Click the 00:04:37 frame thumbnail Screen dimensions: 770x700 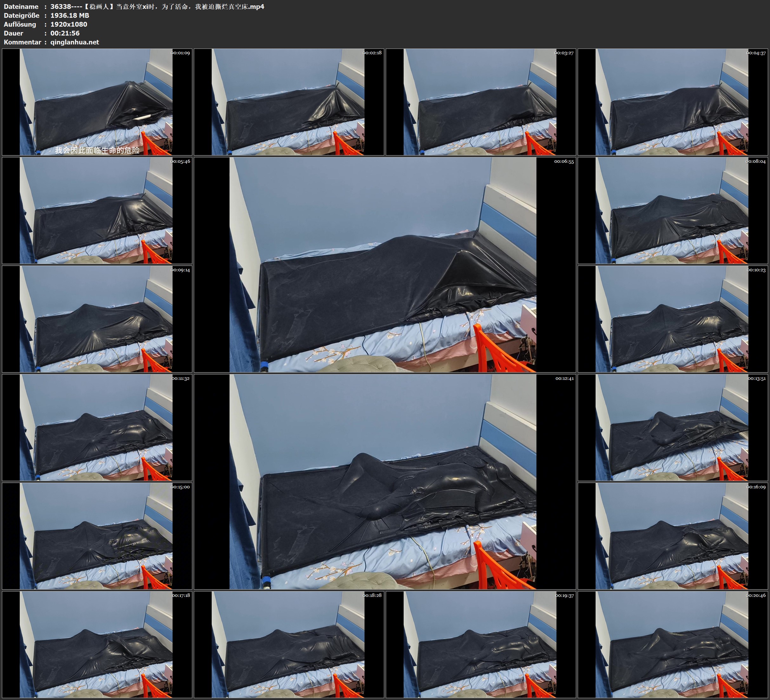point(673,102)
